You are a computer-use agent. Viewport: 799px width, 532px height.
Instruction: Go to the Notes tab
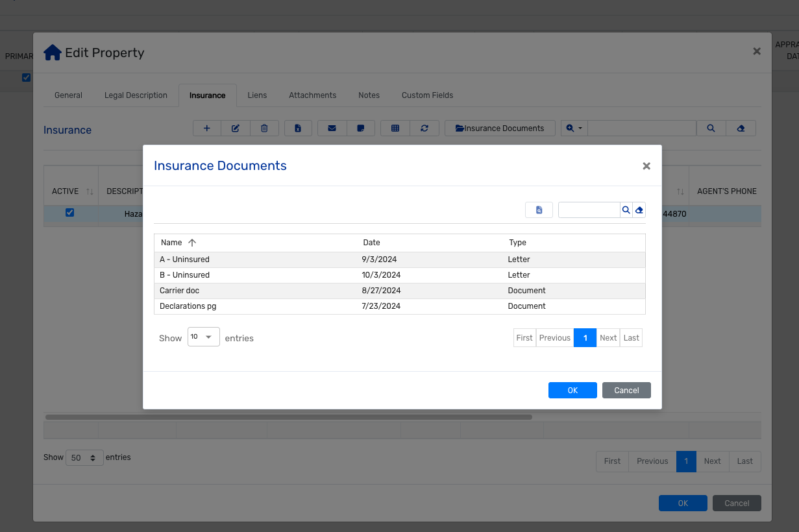(x=369, y=95)
